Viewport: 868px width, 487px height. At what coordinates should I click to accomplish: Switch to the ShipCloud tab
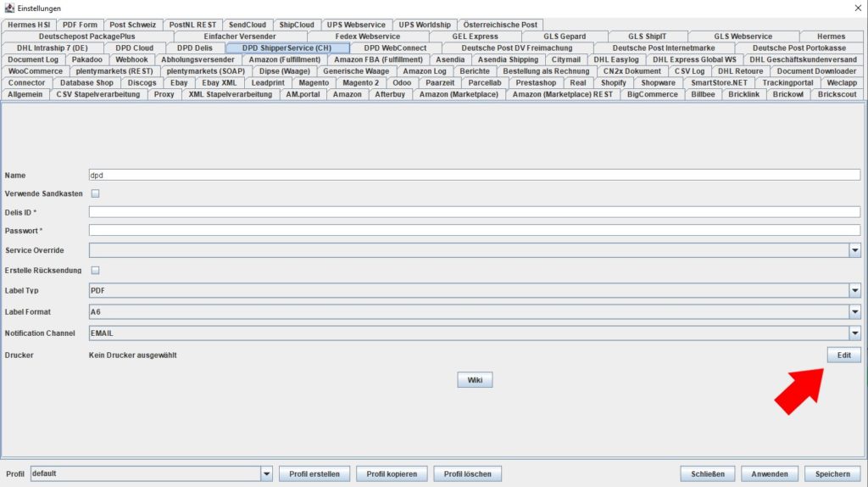click(297, 25)
